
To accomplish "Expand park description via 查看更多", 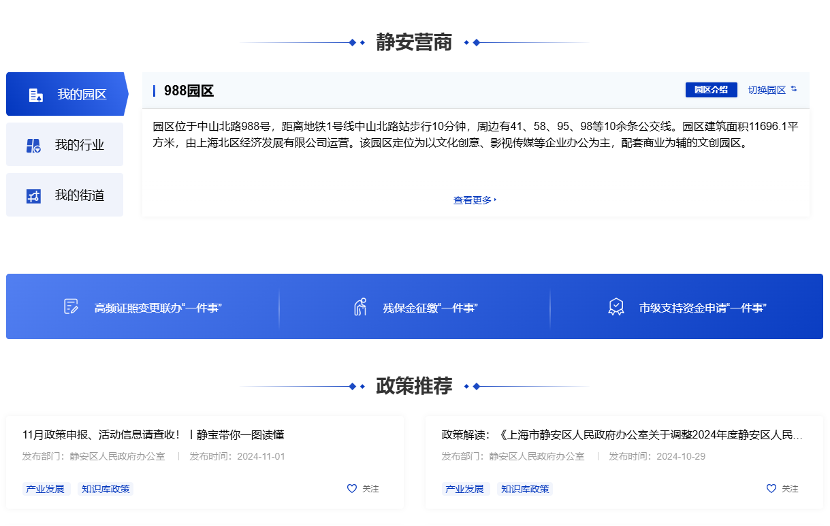I will coord(474,200).
